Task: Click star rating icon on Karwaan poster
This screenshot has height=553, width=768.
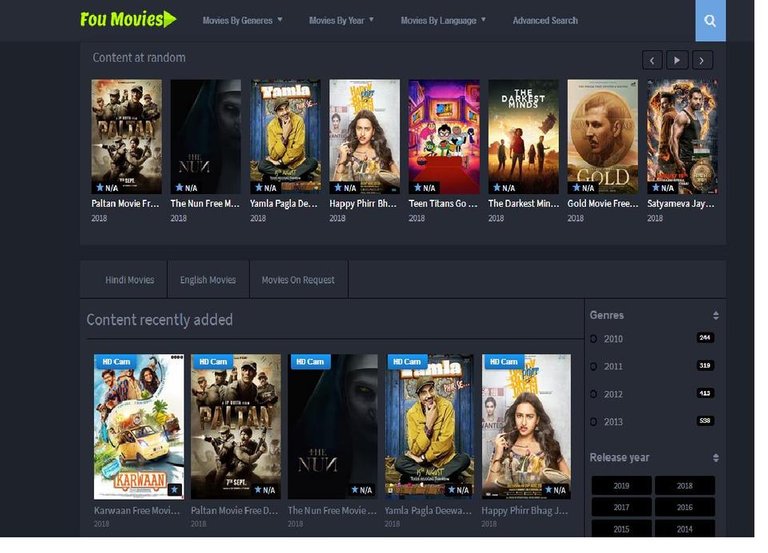Action: 174,489
